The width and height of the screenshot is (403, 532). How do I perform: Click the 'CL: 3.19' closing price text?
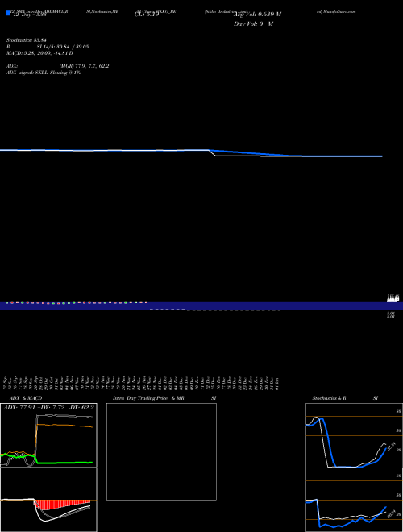click(x=147, y=15)
